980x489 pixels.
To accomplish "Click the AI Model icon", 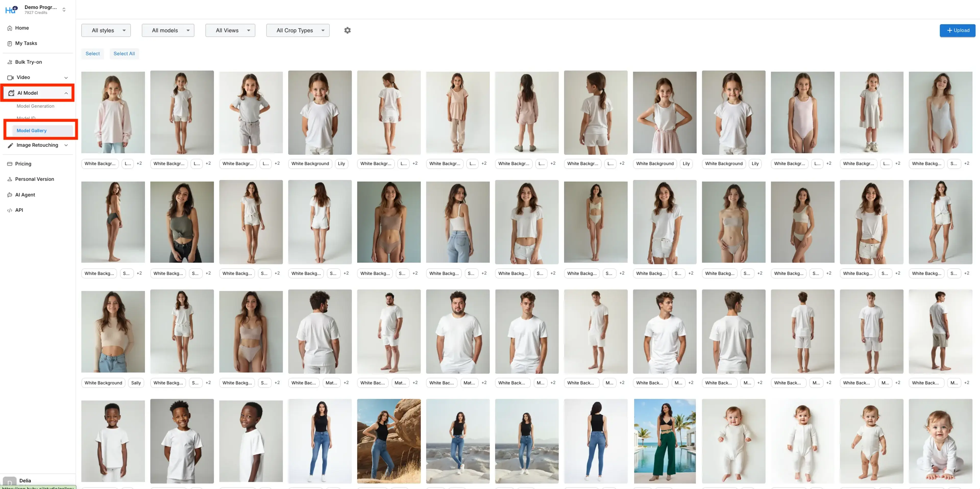I will point(11,93).
